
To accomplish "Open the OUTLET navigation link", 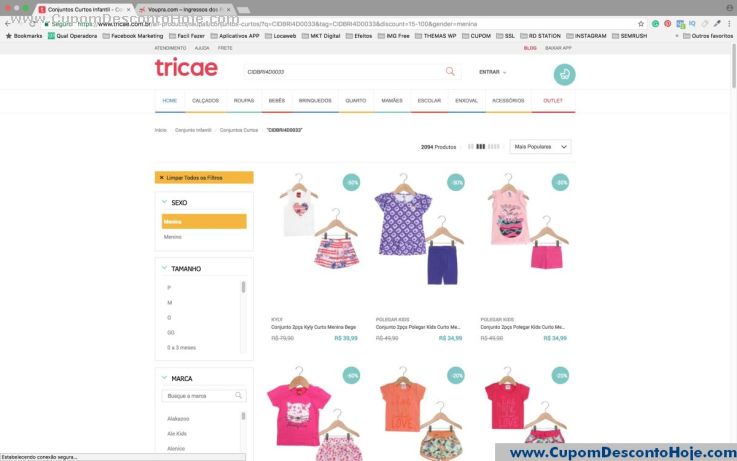I will (552, 101).
